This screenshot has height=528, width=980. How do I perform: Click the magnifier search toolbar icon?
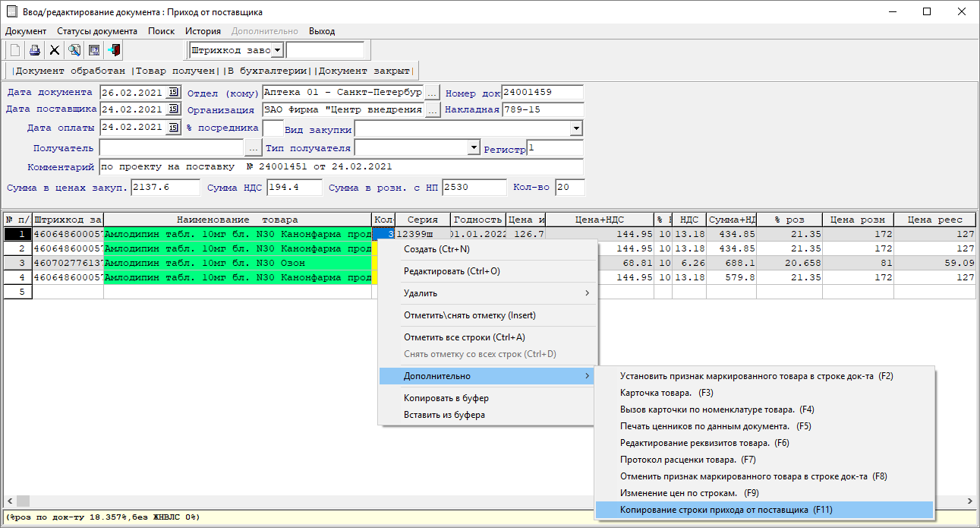(x=74, y=50)
